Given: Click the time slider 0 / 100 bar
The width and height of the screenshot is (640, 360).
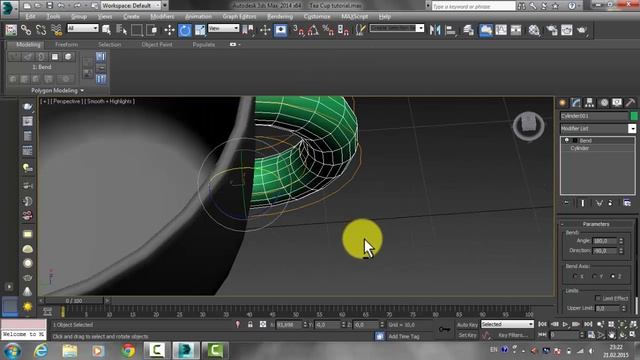Looking at the screenshot, I should 74,300.
